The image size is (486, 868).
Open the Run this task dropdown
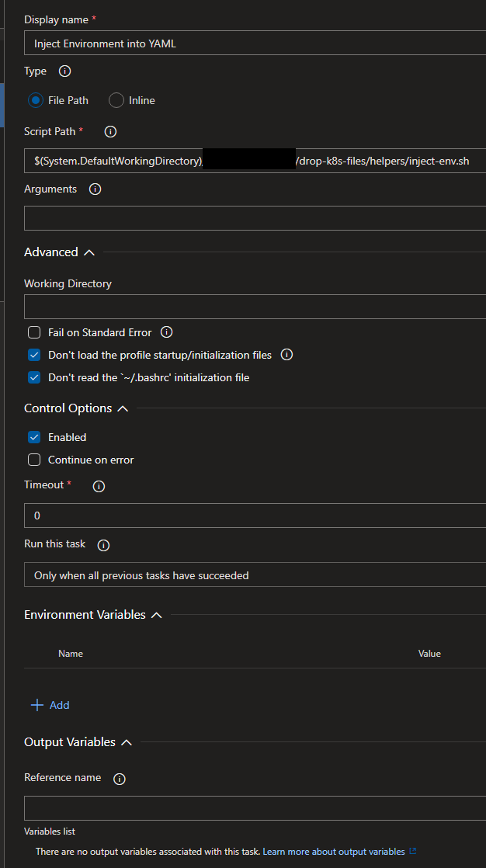[255, 575]
